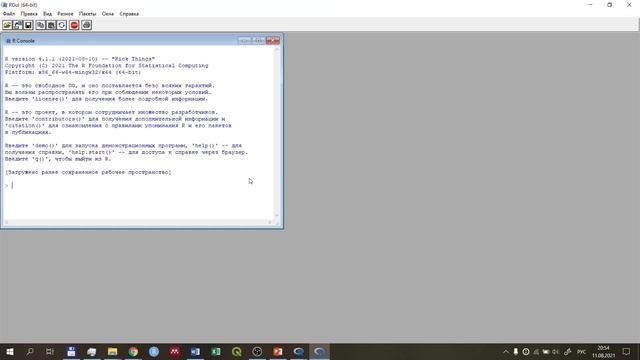
Task: Open OBS Studio from the taskbar
Action: click(257, 351)
